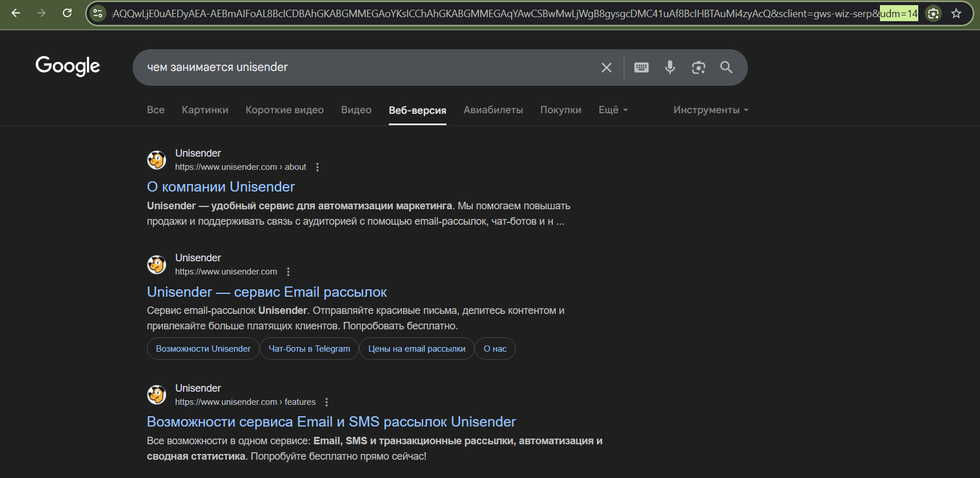Open site information icon in address bar
This screenshot has height=478, width=980.
tap(98, 13)
